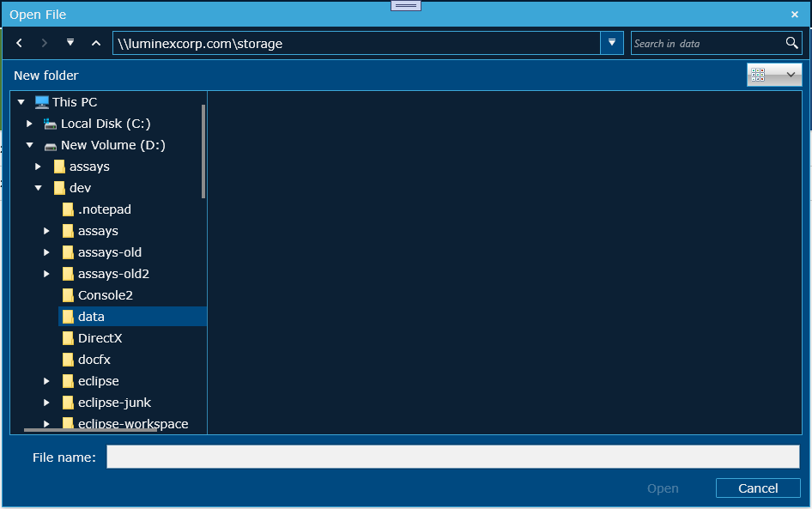Click the DirectX folder icon
The width and height of the screenshot is (812, 509).
tap(68, 338)
